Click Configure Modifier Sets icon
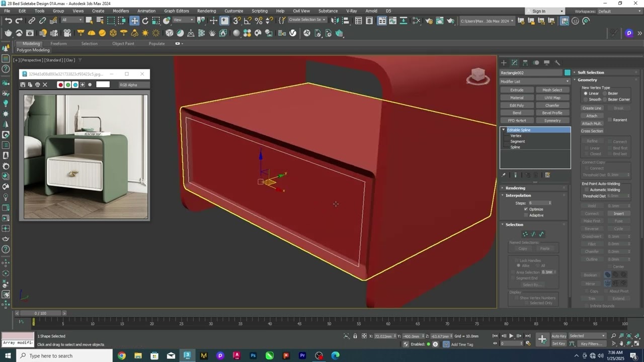644x362 pixels. coord(547,175)
